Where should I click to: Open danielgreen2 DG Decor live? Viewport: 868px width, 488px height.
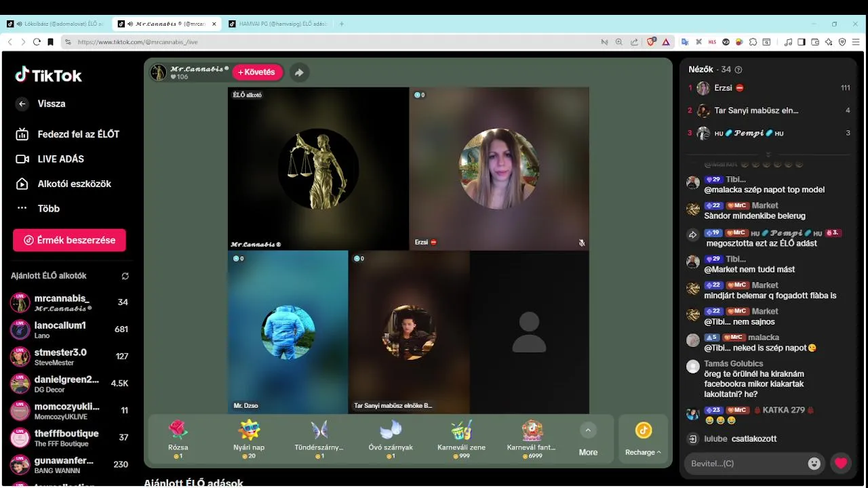coord(69,384)
